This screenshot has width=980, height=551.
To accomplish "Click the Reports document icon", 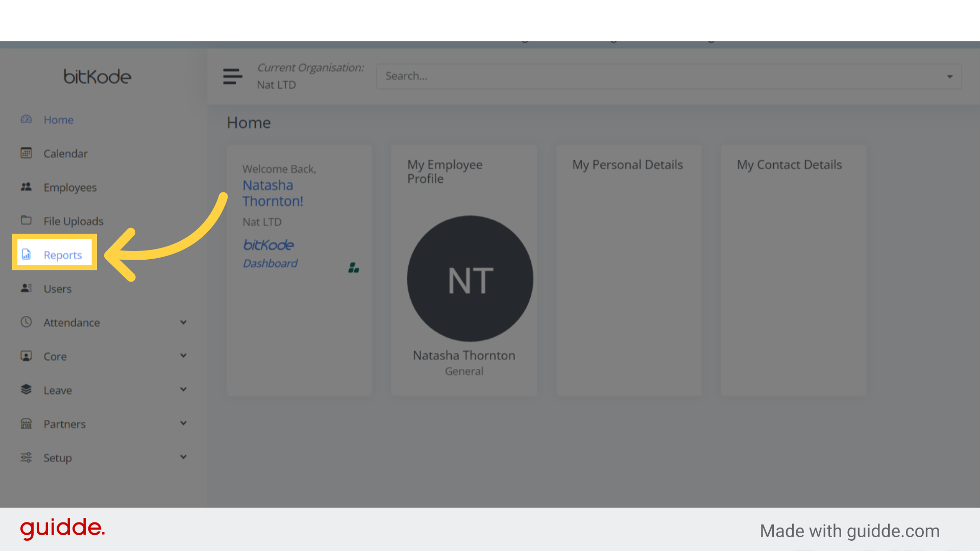I will click(26, 254).
